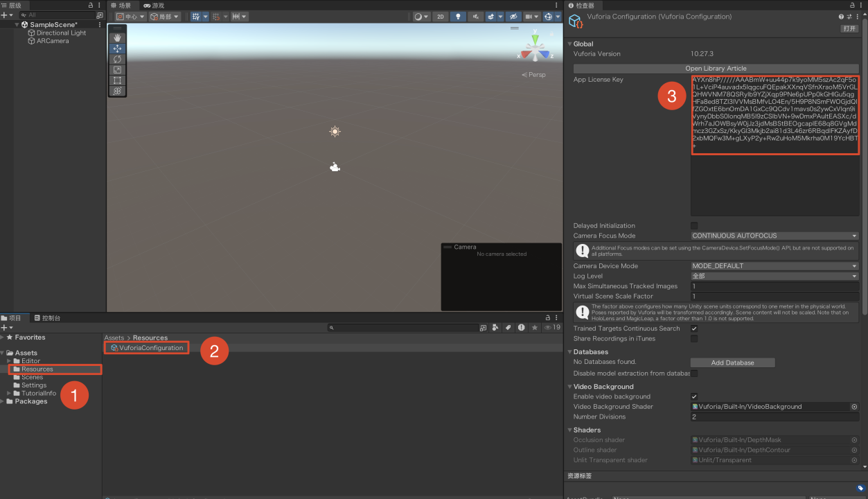
Task: Open pivot mode 中心 dropdown
Action: click(130, 17)
